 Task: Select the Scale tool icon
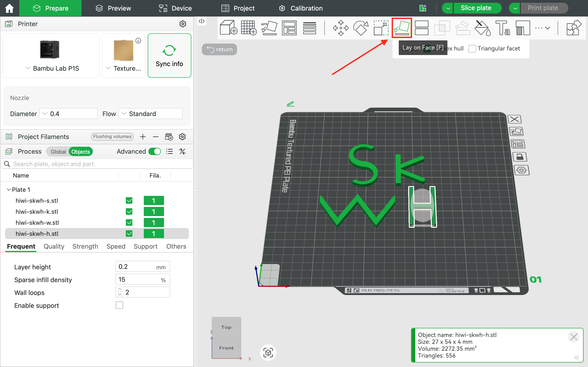point(381,28)
